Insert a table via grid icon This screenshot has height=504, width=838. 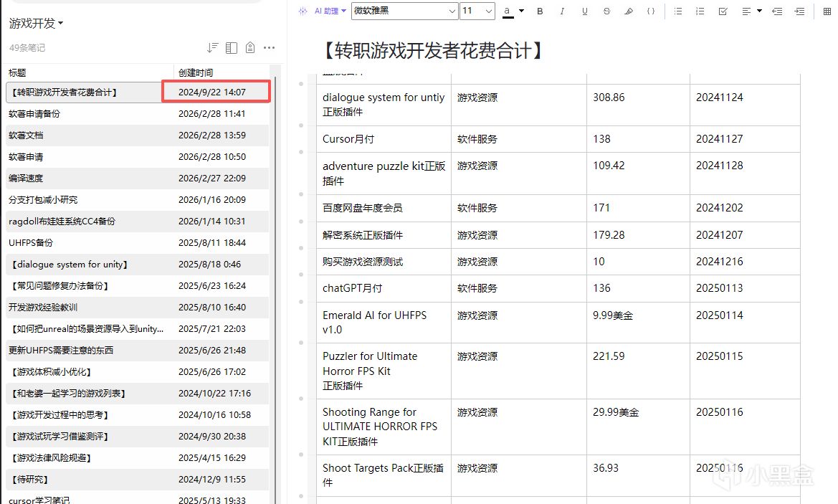coord(827,11)
